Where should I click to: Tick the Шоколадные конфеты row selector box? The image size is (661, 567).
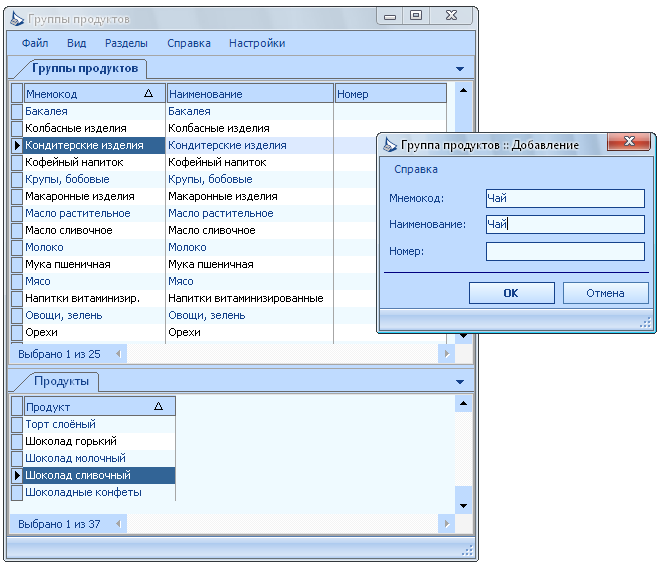[17, 492]
